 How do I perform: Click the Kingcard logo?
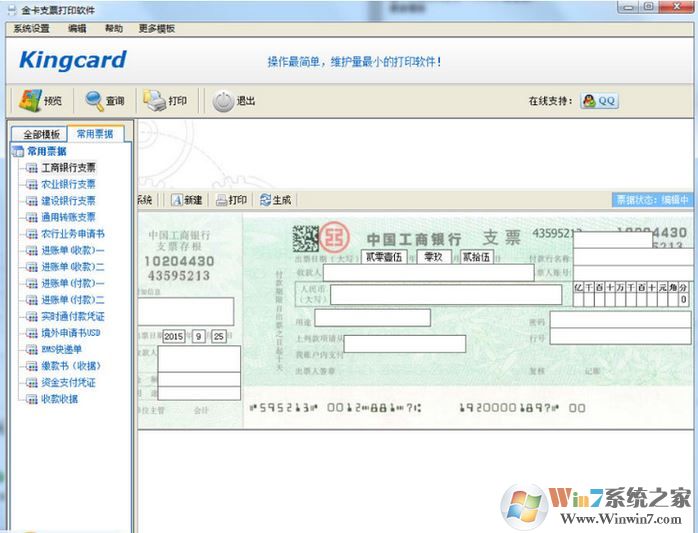tap(73, 60)
